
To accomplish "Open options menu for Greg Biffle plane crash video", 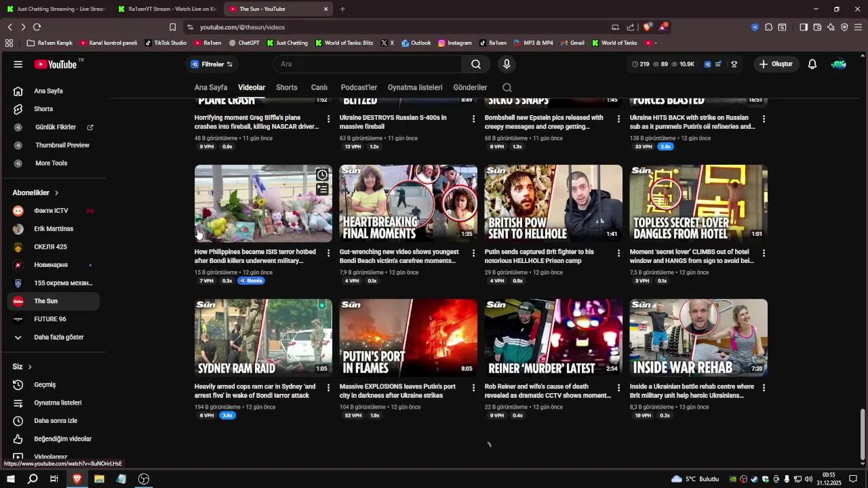I will [x=328, y=119].
